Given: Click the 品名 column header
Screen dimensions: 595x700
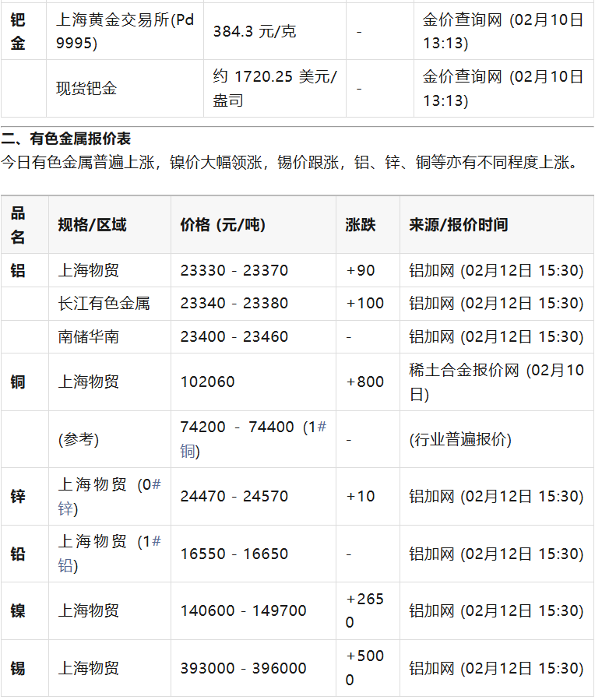Looking at the screenshot, I should pyautogui.click(x=18, y=225).
